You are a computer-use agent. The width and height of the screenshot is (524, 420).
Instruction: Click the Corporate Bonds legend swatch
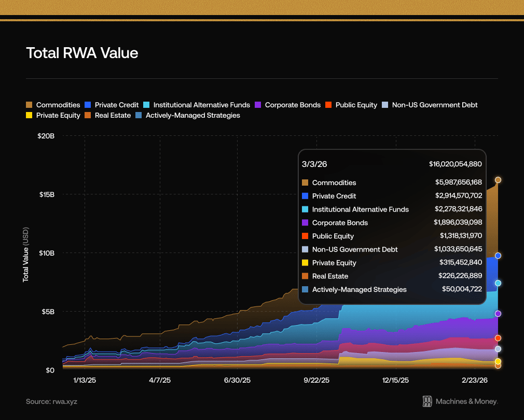(x=258, y=105)
